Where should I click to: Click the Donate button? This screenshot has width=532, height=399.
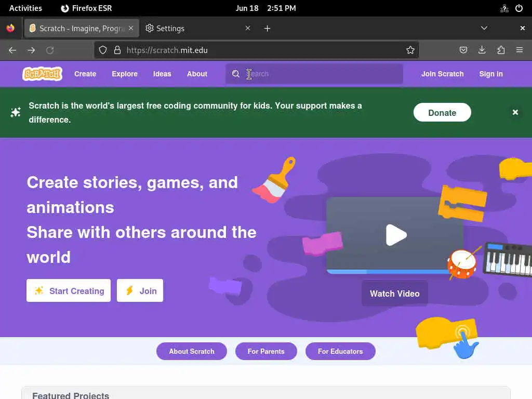[x=442, y=112]
